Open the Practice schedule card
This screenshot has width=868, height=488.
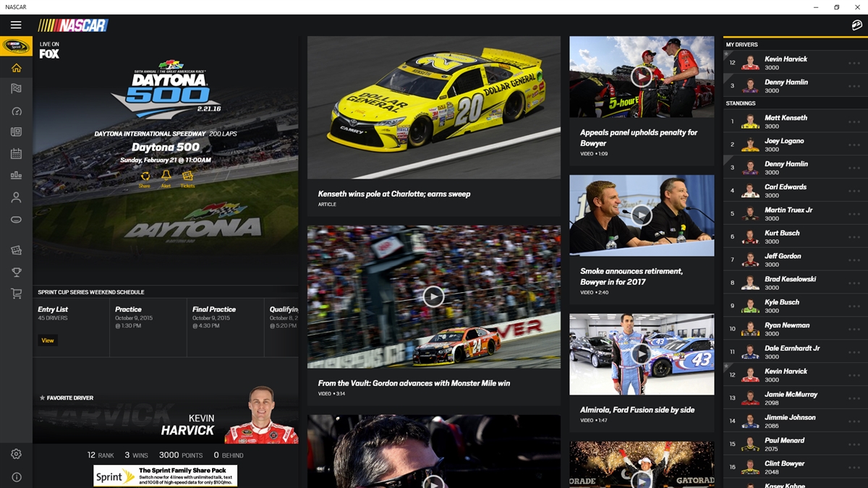[148, 328]
